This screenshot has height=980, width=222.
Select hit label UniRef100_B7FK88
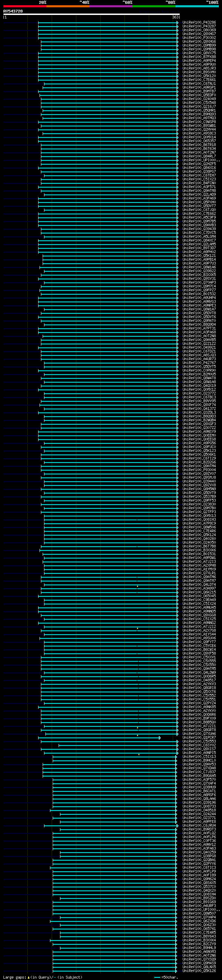199,57
